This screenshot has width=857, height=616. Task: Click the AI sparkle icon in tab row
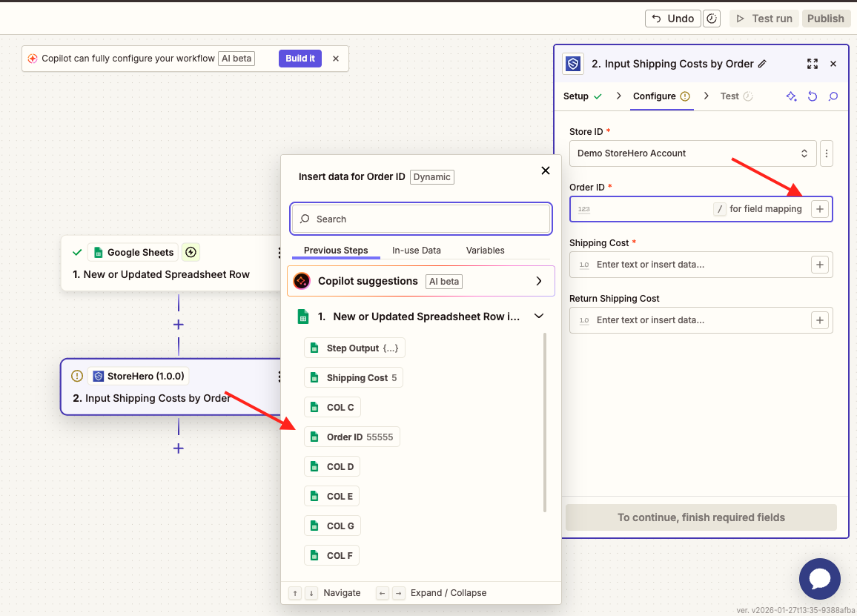pyautogui.click(x=791, y=96)
